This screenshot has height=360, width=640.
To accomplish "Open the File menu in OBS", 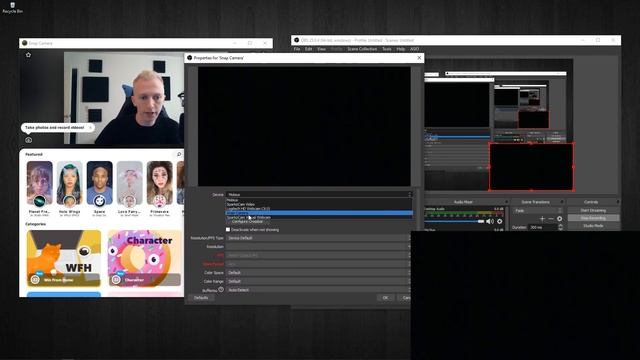I will [297, 49].
